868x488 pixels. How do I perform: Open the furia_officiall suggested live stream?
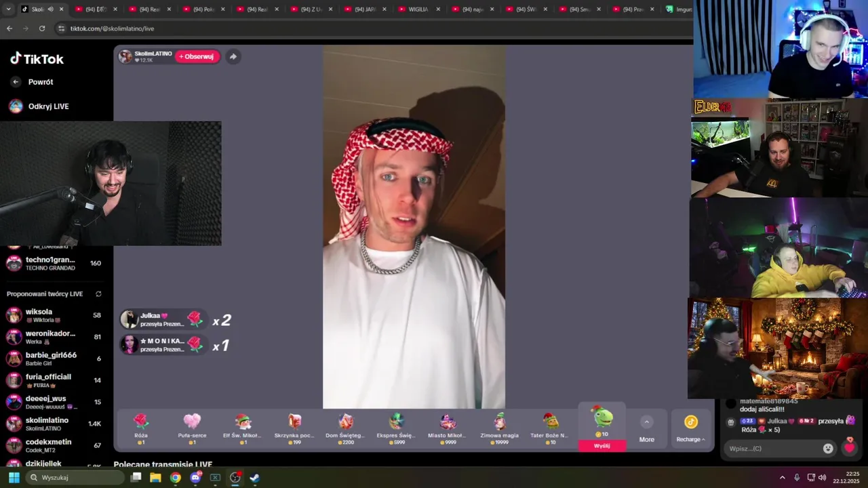coord(54,380)
